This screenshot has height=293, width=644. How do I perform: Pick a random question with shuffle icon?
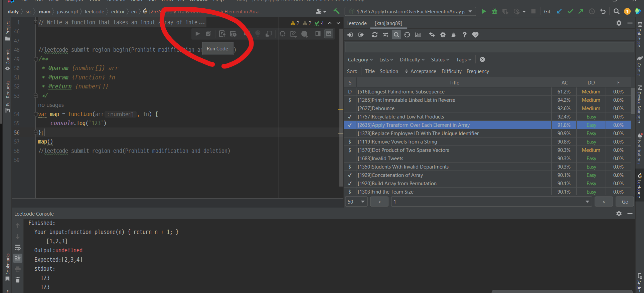[385, 35]
